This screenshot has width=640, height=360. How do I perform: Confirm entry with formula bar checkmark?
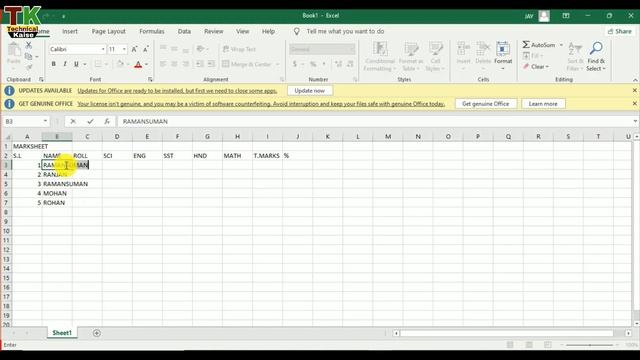(90, 121)
